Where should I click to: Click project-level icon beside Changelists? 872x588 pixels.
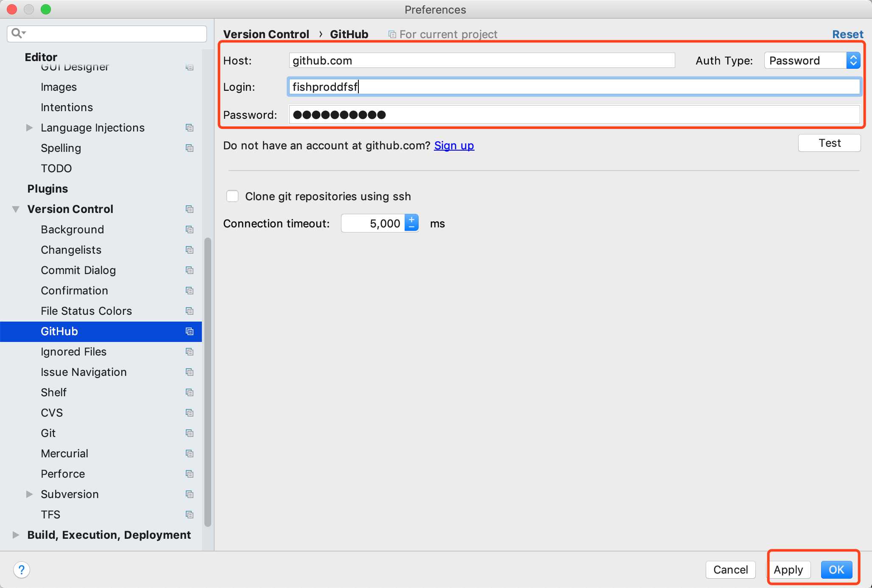(190, 250)
